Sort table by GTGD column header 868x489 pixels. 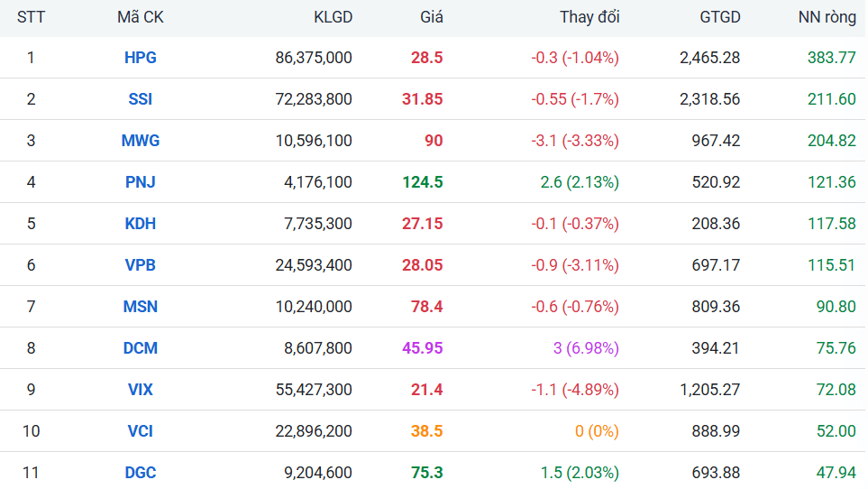[x=719, y=17]
